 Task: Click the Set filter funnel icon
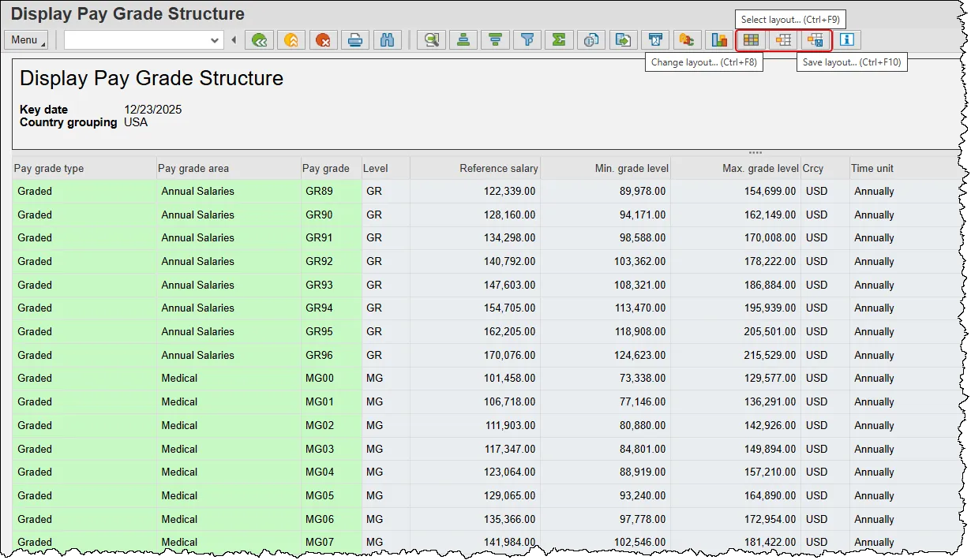(527, 40)
